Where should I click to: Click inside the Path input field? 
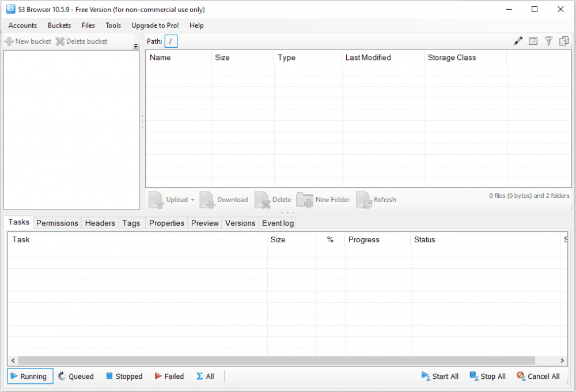(171, 41)
